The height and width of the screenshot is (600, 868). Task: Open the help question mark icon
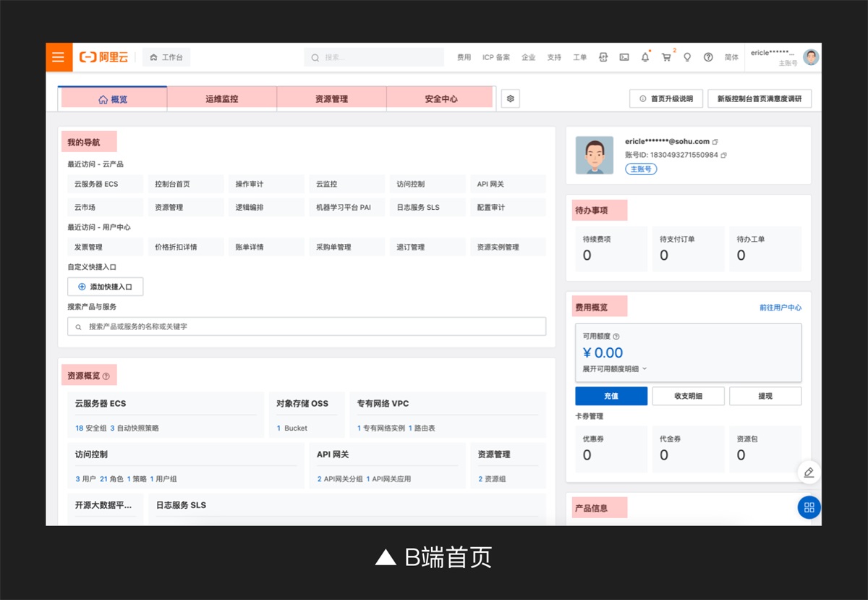pos(708,57)
